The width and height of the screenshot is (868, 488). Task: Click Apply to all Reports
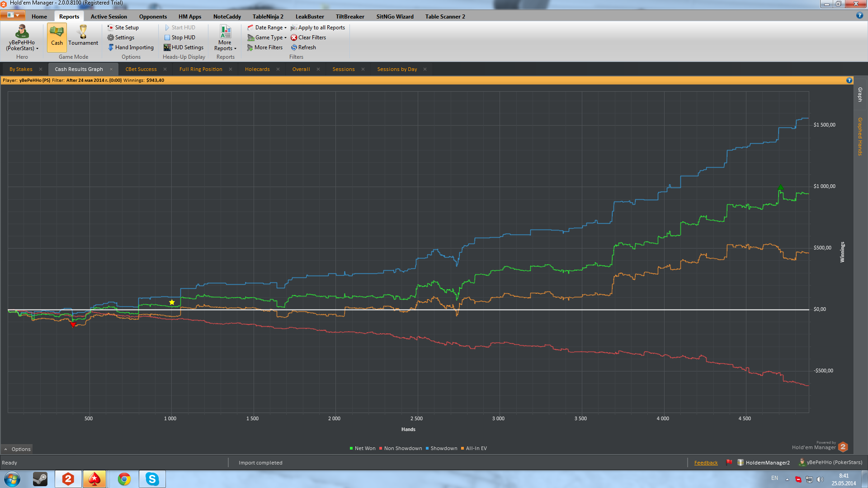[318, 28]
